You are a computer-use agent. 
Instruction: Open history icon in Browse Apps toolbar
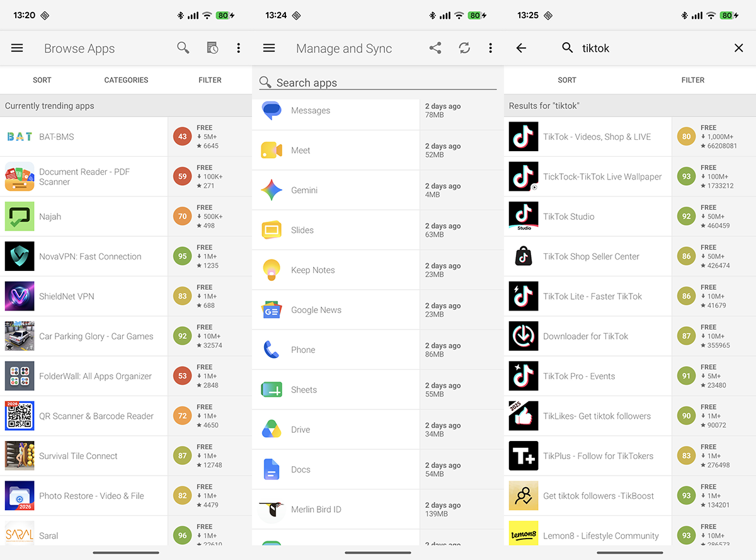(212, 48)
